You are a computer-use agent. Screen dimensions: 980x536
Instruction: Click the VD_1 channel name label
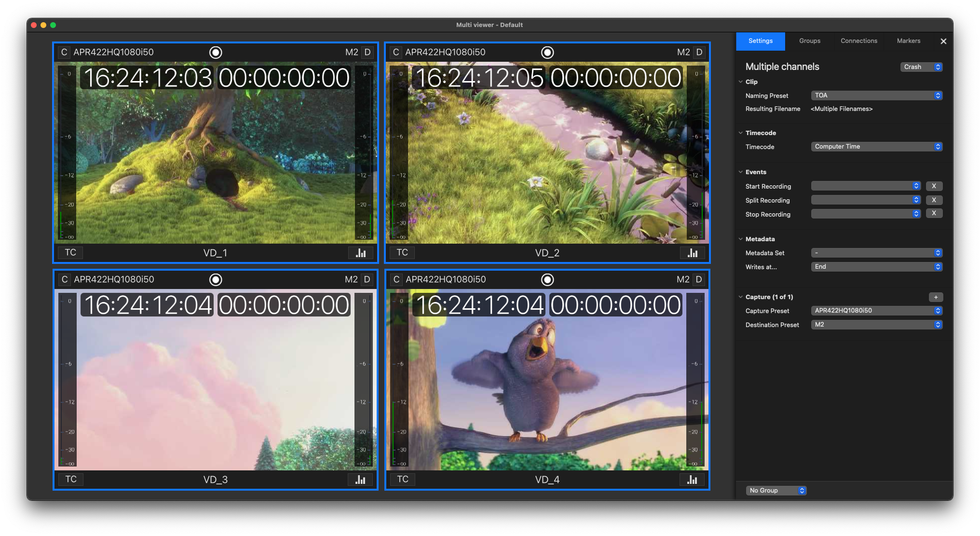(215, 253)
